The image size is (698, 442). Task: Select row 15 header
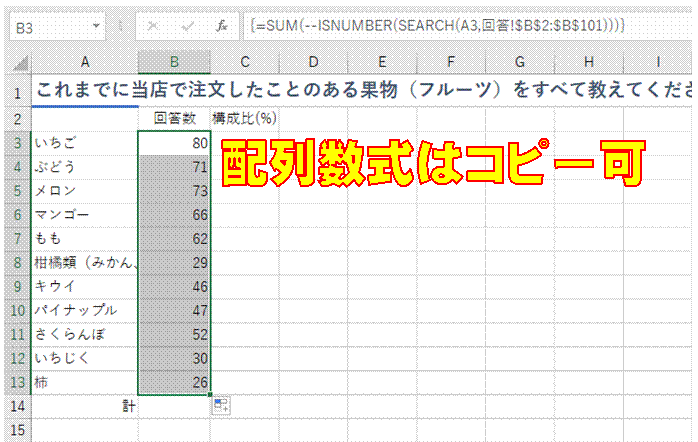(18, 430)
